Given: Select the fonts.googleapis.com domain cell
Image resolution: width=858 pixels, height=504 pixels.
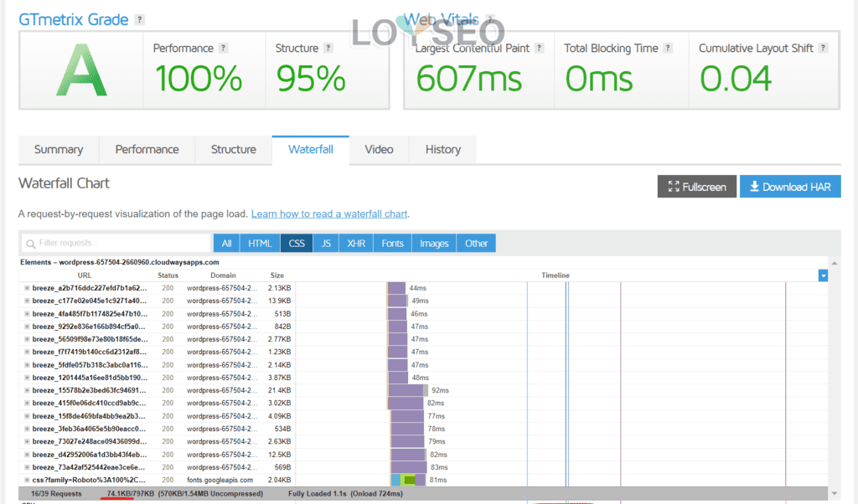Looking at the screenshot, I should point(220,480).
